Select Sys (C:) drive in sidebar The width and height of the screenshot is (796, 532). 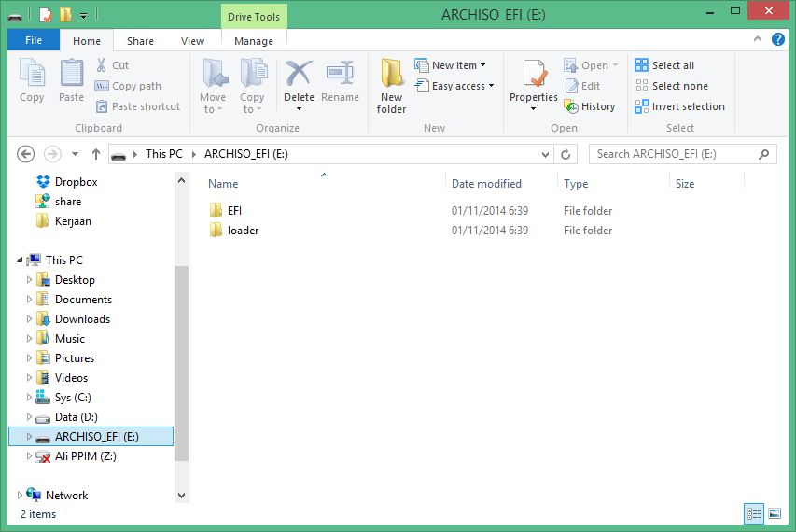coord(73,398)
